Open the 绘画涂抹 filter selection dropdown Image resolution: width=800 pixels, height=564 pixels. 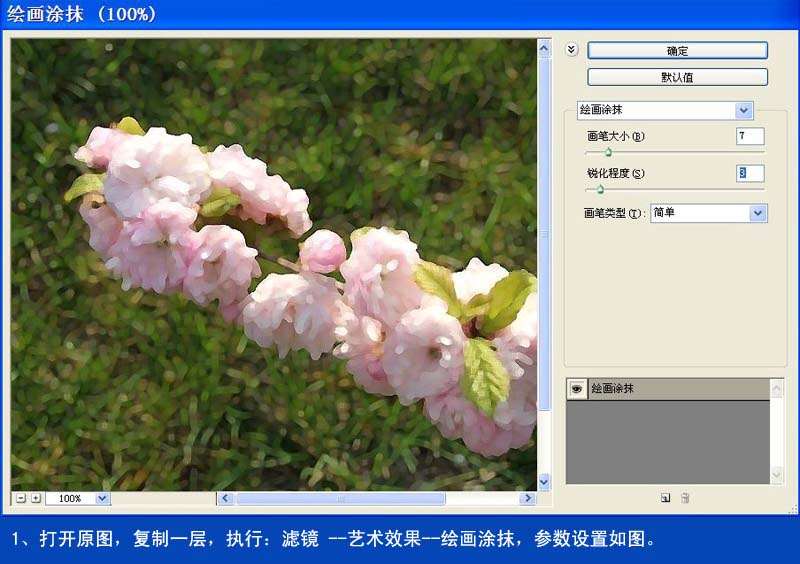click(x=743, y=110)
